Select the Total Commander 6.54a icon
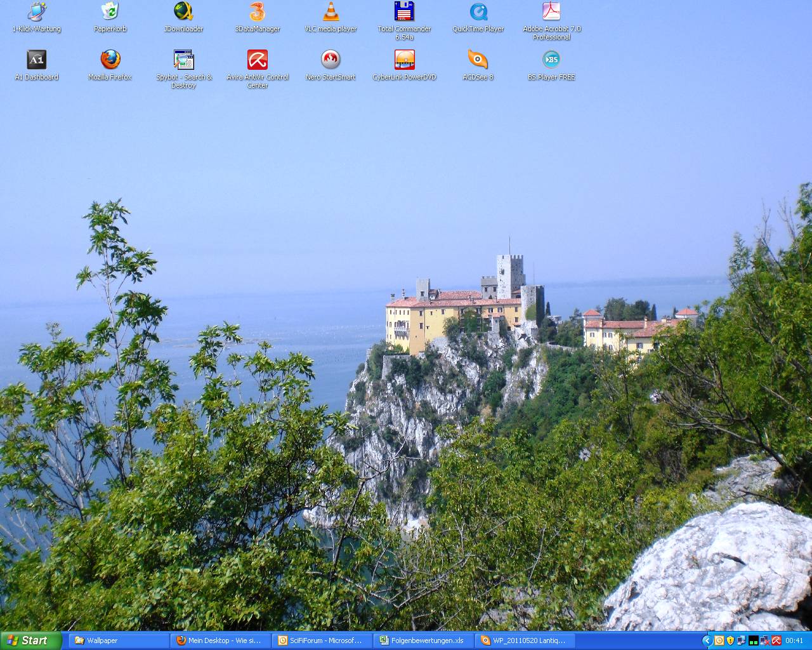812x650 pixels. click(404, 12)
